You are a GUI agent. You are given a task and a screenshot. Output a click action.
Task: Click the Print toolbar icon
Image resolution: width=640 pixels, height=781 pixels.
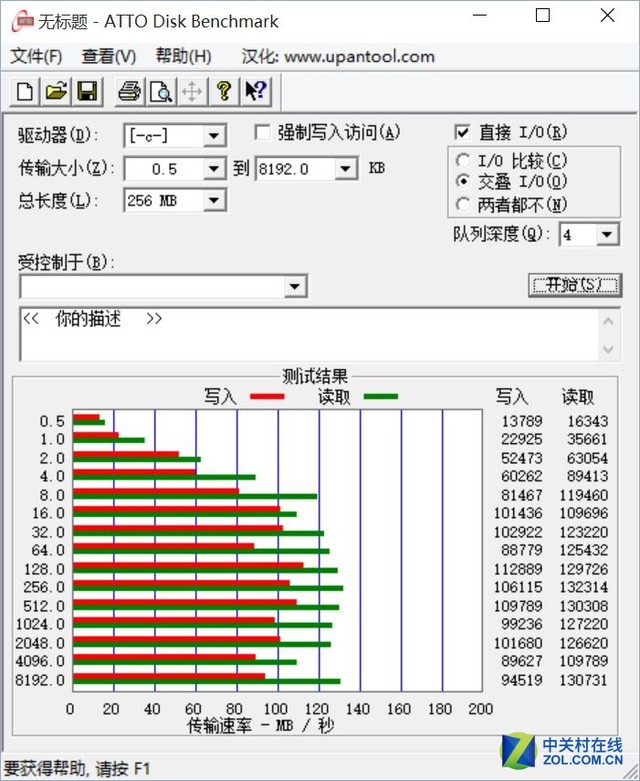point(129,92)
